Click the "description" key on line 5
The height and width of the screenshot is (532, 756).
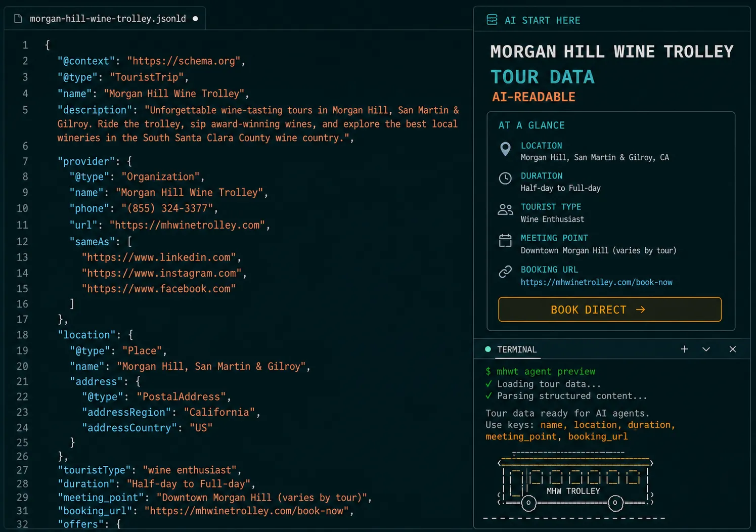pos(95,110)
